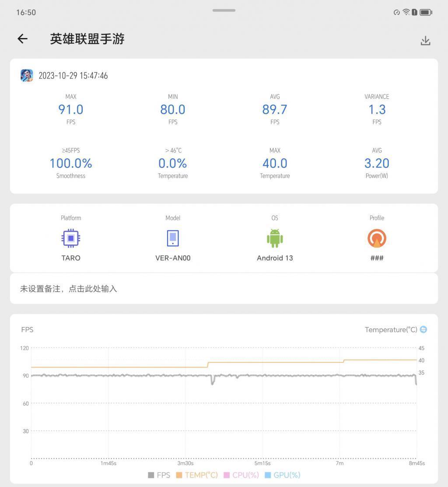The image size is (448, 487).
Task: Tap the VER-AN00 model label
Action: point(173,258)
